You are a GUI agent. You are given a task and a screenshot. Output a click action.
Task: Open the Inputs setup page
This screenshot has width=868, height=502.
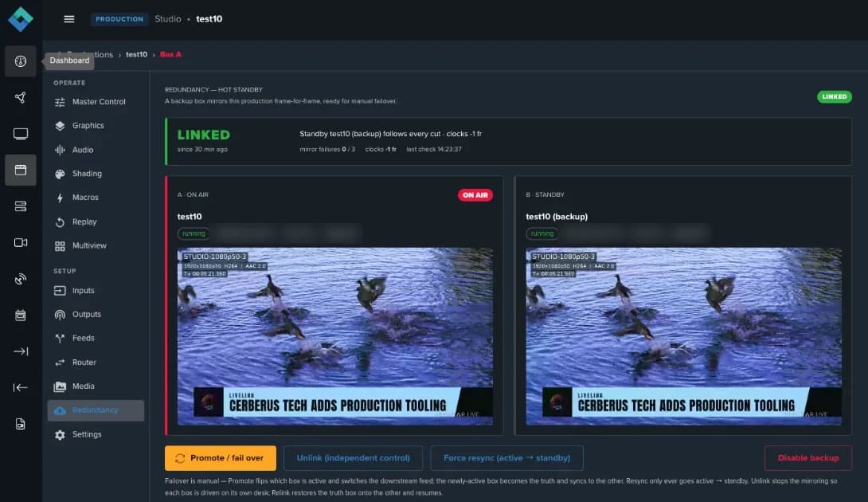tap(96, 290)
